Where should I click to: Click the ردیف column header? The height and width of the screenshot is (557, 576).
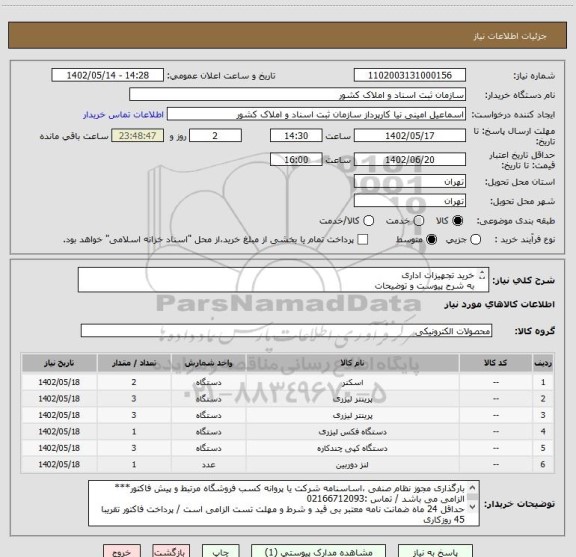point(543,363)
